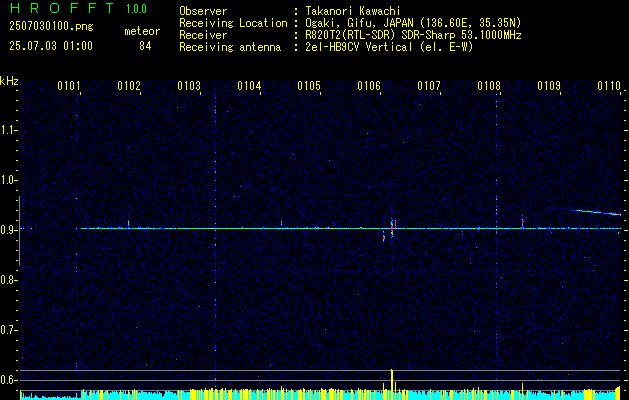Click the 0.8 frequency axis label
This screenshot has height=400, width=629.
pos(9,280)
